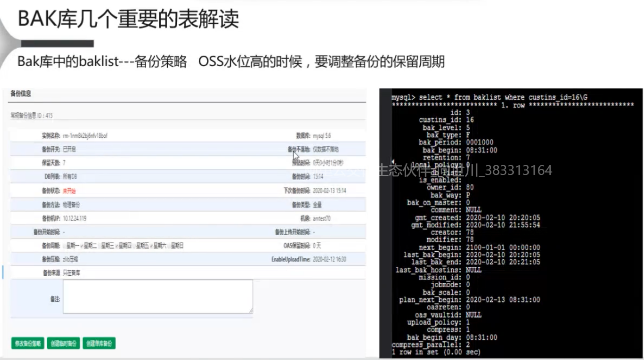Click inside the 备注 remarks text area

point(158,297)
